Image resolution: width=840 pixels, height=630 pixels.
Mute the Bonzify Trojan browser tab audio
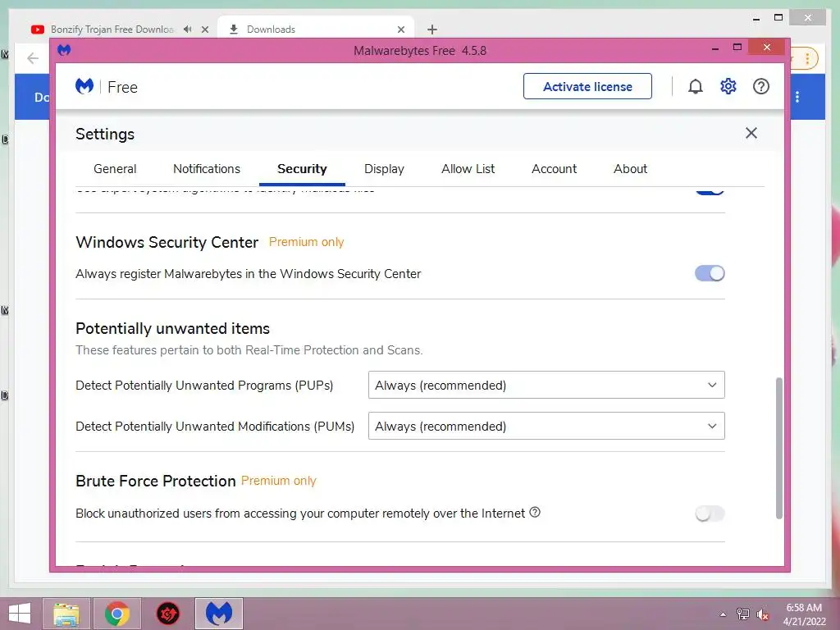pos(188,30)
